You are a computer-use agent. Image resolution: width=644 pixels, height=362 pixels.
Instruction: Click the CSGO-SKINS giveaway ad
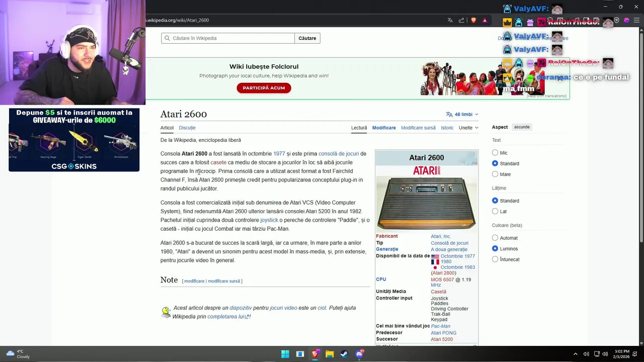74,139
